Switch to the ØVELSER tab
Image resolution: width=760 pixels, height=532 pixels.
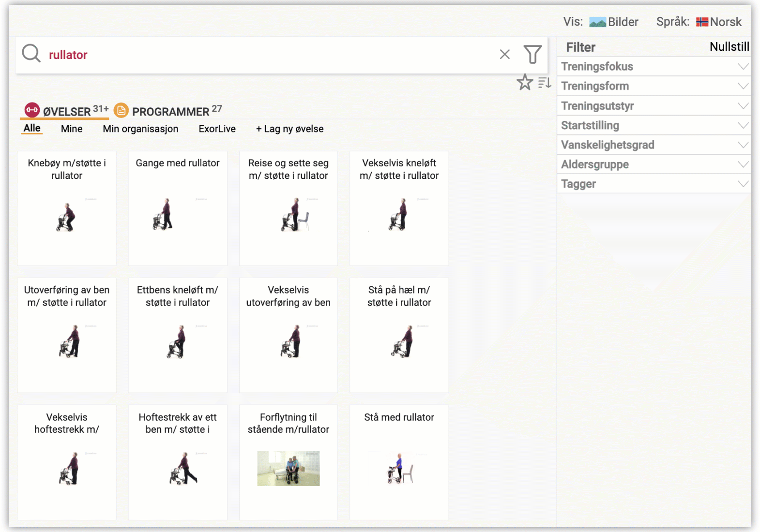66,111
